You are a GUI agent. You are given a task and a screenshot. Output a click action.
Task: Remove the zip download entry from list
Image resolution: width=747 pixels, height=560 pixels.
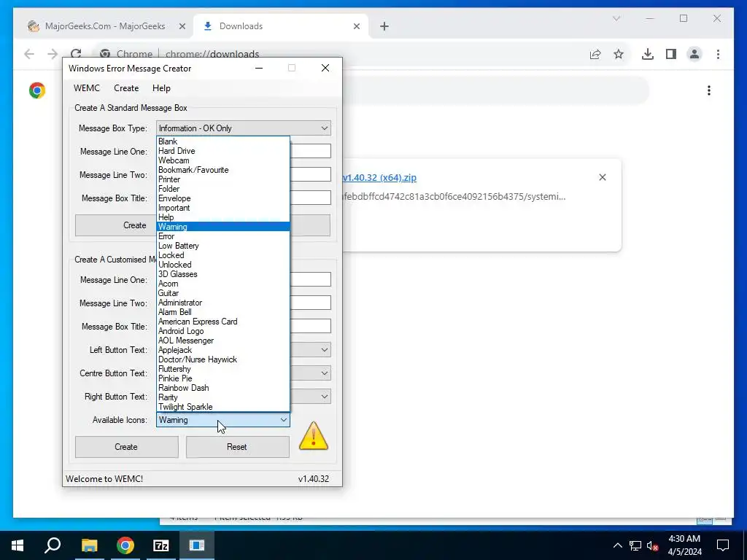(x=602, y=177)
